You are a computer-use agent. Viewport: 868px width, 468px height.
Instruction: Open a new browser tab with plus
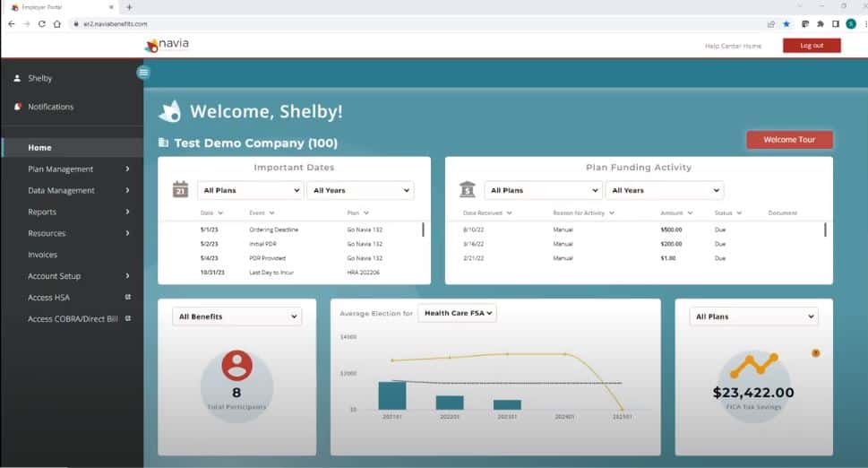point(129,7)
